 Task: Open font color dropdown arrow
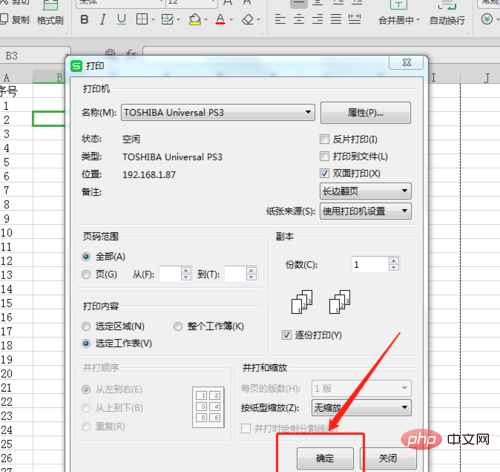[231, 20]
